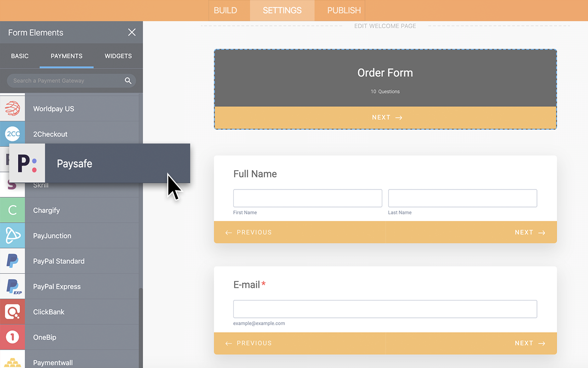Screen dimensions: 588x368
Task: Click Previous on the Full Name card
Action: click(249, 232)
